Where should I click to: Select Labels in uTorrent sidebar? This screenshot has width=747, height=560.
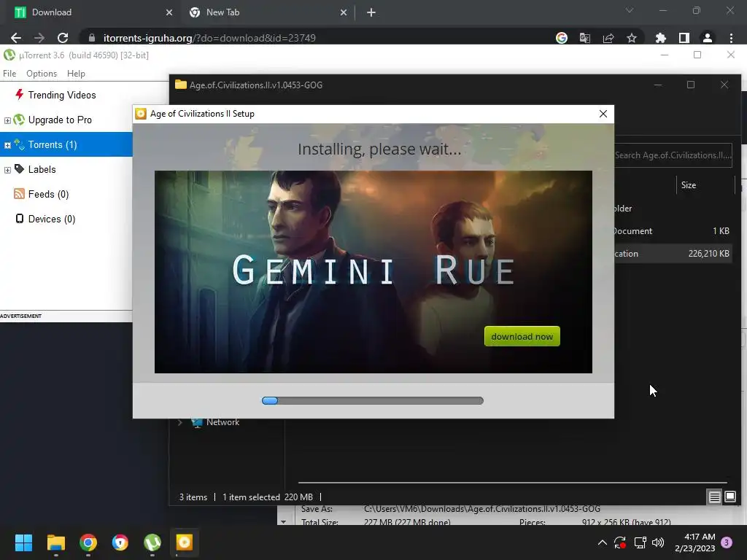pos(42,169)
